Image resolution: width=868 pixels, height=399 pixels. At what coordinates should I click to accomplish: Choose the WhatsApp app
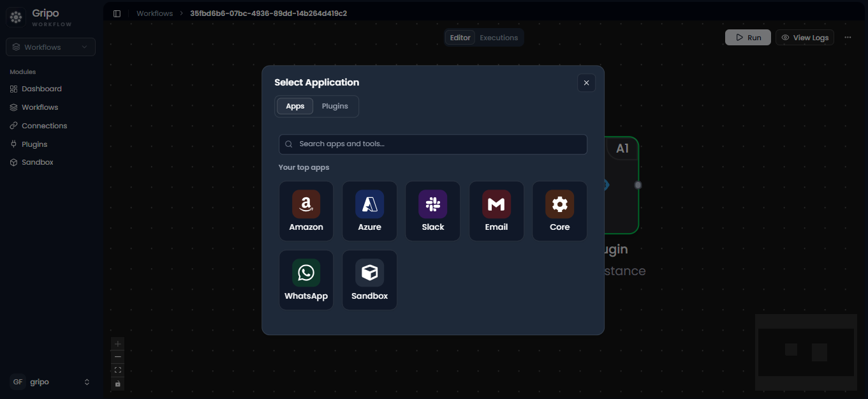pos(306,280)
